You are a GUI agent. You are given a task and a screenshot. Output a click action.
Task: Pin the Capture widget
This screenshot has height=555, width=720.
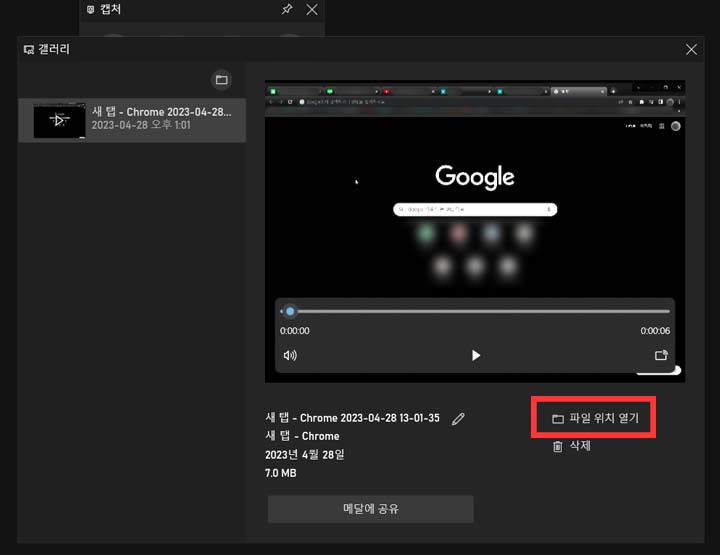[287, 9]
